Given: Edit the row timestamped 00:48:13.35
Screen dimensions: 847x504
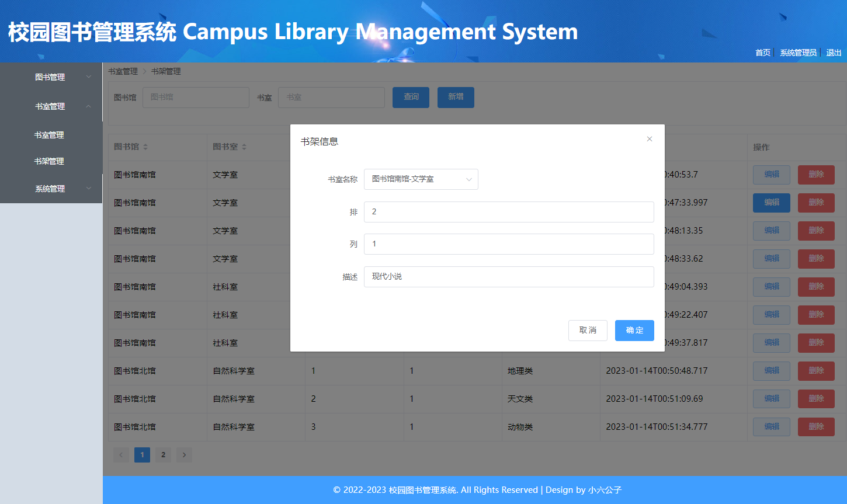Looking at the screenshot, I should point(772,231).
